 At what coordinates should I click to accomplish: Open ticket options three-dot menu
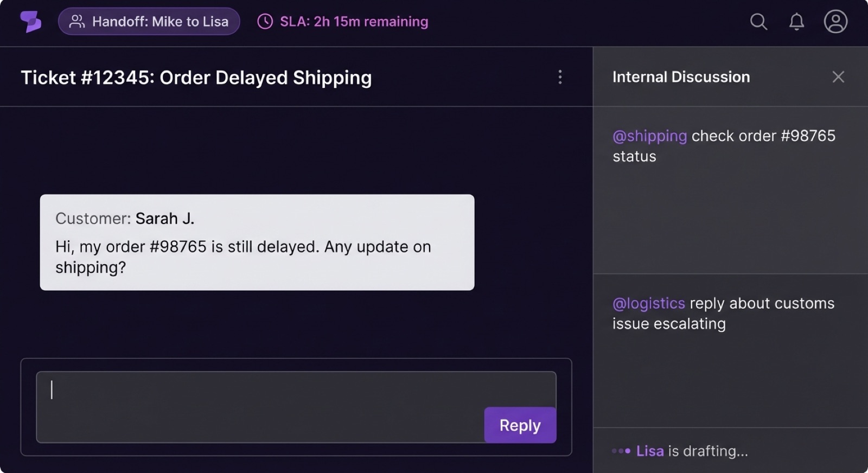pos(560,77)
